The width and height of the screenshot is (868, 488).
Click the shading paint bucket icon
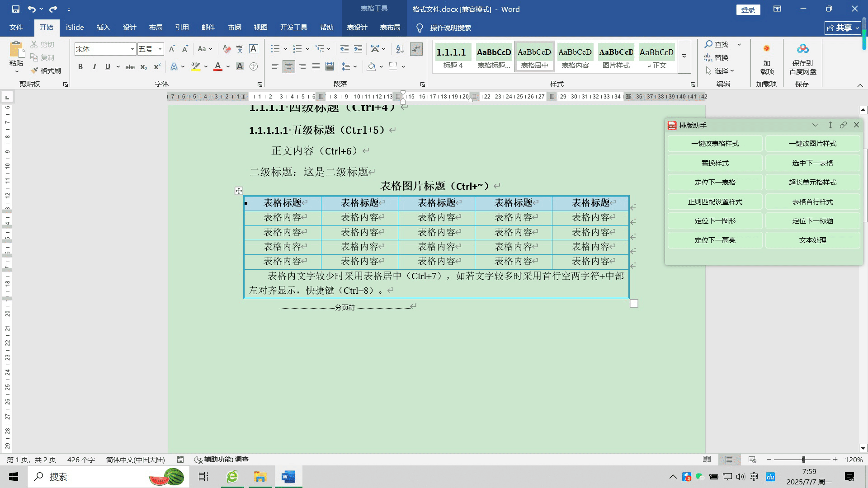point(371,67)
